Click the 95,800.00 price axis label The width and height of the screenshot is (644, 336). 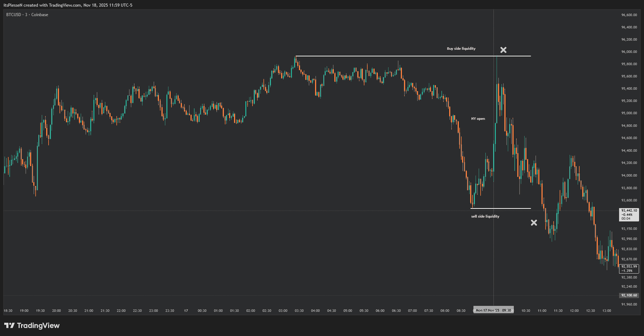(630, 64)
